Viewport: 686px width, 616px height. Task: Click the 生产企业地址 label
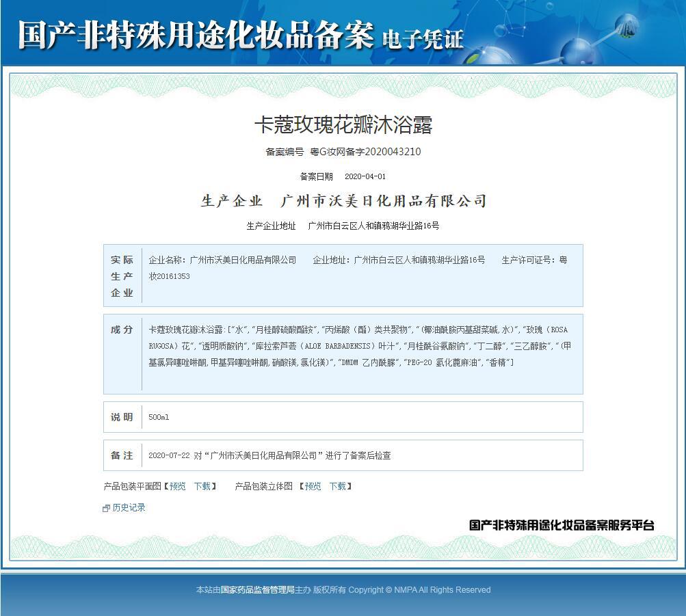coord(271,226)
